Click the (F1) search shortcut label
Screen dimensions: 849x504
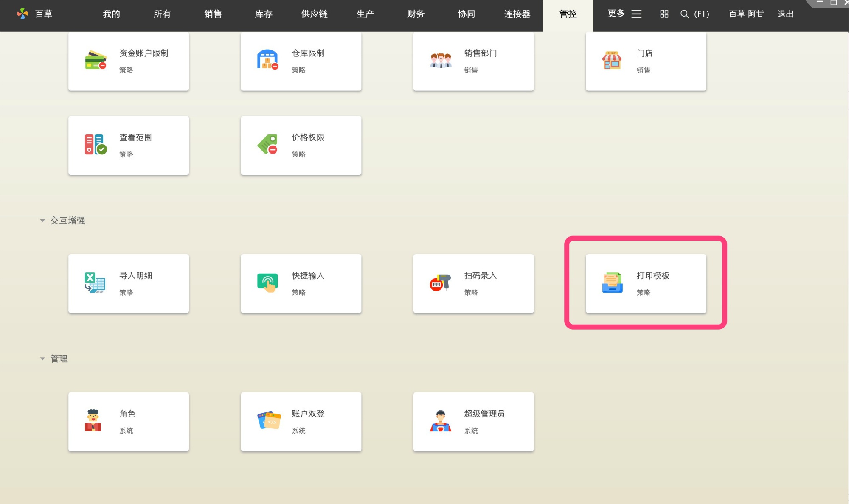click(x=702, y=14)
